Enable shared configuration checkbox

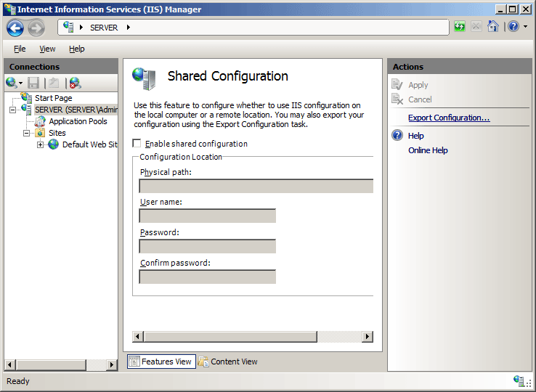pos(137,143)
